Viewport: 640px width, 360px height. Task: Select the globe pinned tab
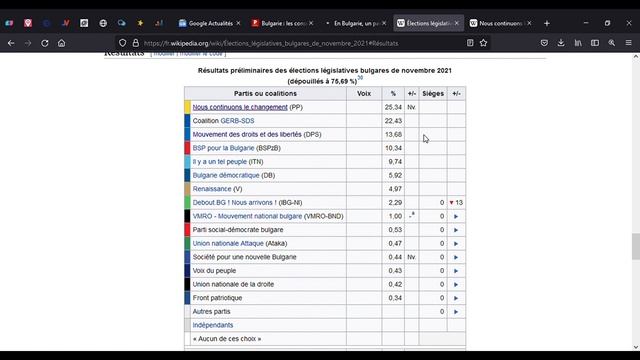click(103, 23)
